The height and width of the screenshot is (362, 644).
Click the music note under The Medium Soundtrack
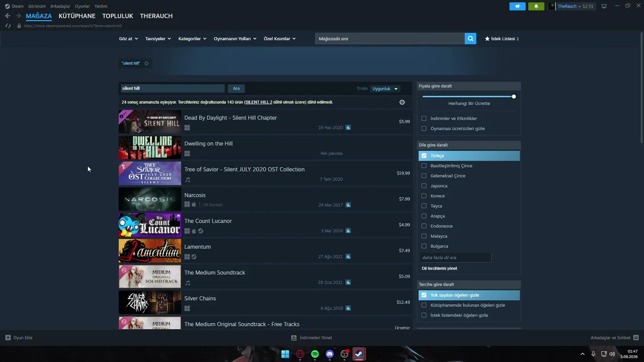pos(188,283)
